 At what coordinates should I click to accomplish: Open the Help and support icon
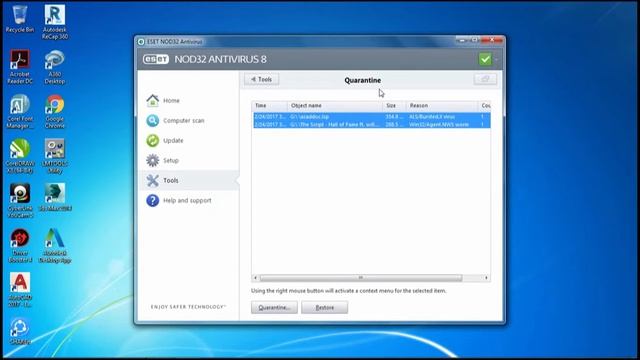153,200
